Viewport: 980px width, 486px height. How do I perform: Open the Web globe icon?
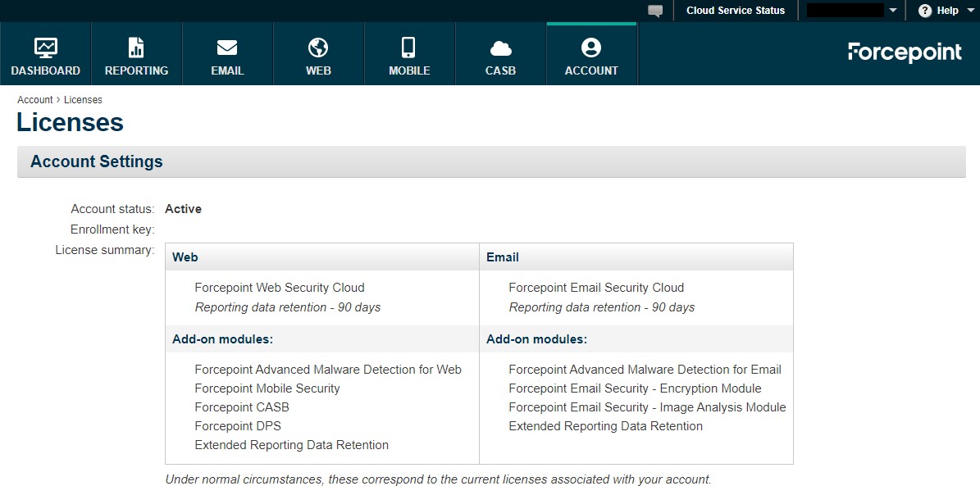click(x=318, y=48)
